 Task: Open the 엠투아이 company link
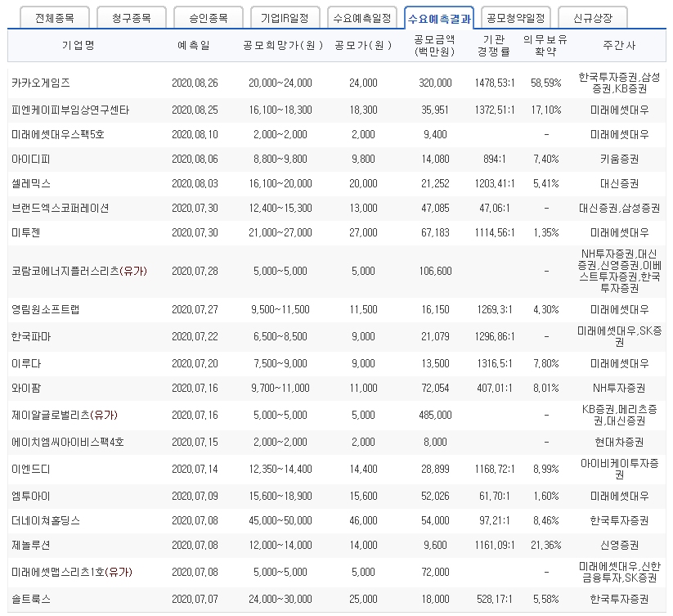[31, 497]
